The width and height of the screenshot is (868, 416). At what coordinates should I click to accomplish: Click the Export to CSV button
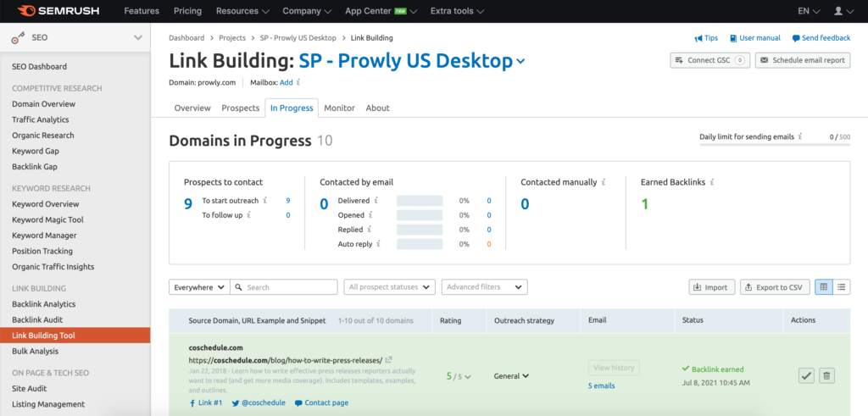(x=774, y=287)
